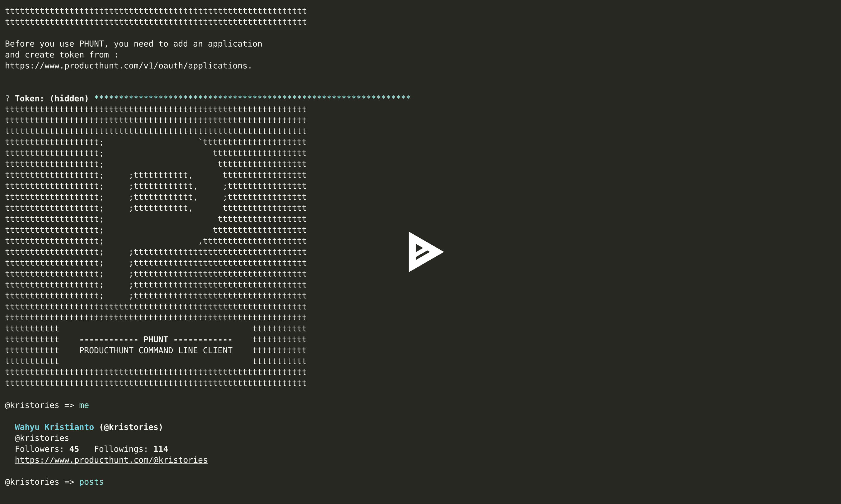Image resolution: width=841 pixels, height=504 pixels.
Task: Click the Followings count '114'
Action: point(161,449)
